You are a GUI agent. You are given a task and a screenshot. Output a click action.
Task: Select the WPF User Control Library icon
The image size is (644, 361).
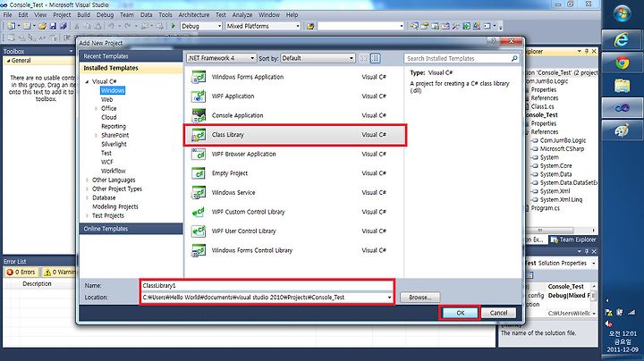199,231
